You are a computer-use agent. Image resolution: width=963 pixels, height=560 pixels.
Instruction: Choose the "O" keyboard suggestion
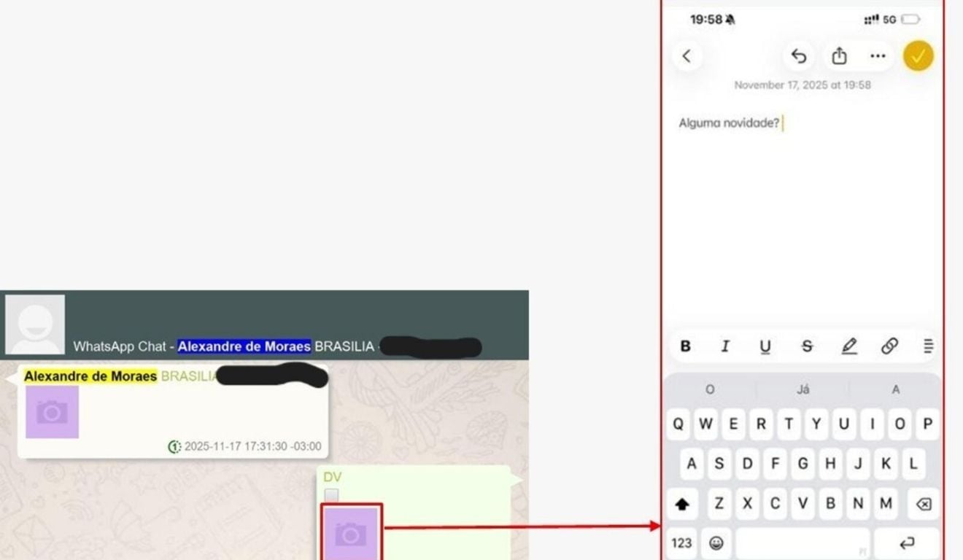click(x=710, y=389)
